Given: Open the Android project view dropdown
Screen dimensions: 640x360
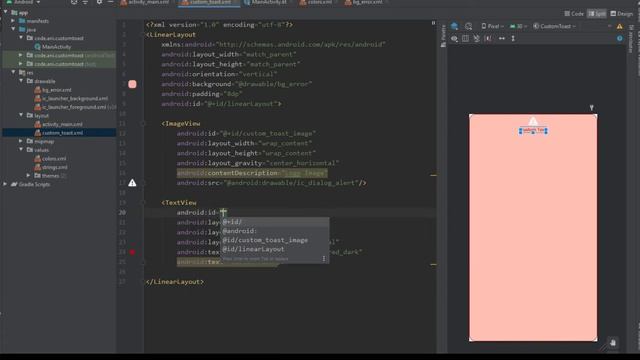Looking at the screenshot, I should (24, 2).
